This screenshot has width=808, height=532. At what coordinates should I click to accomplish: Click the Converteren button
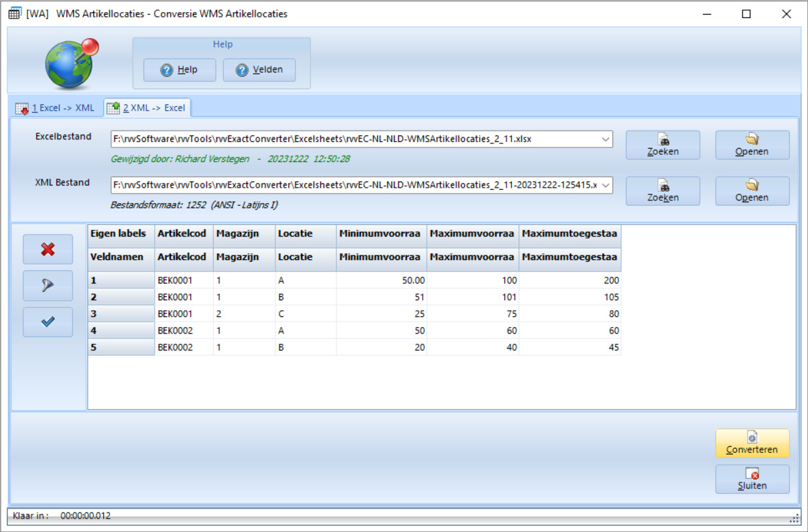click(x=752, y=443)
